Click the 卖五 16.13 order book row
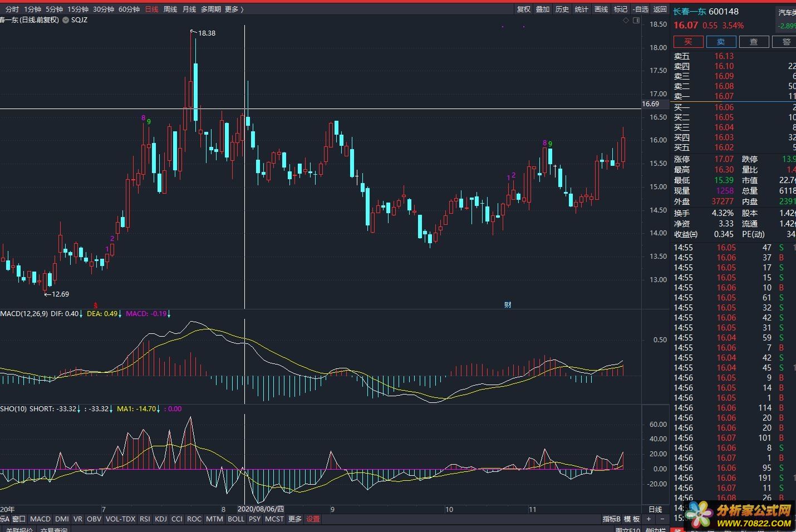This screenshot has width=796, height=532. pos(734,56)
